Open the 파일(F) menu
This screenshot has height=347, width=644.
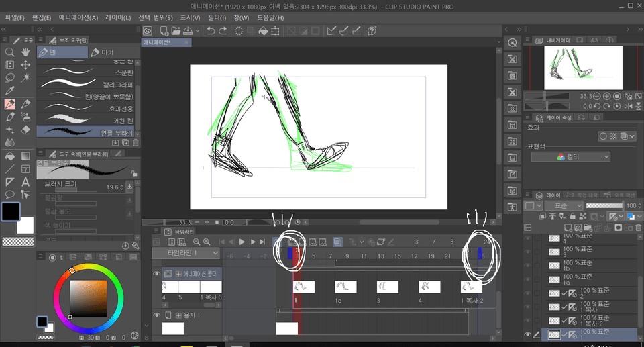(15, 17)
